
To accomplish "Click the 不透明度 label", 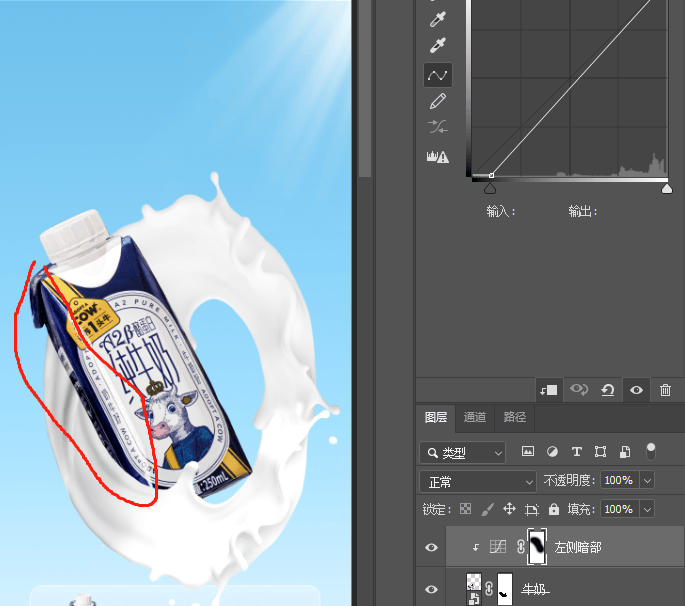I will tap(569, 481).
